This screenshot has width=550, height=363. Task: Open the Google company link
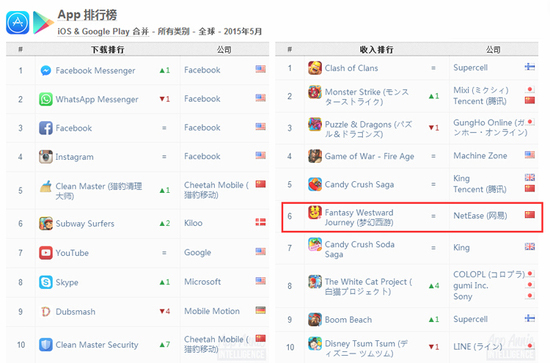coord(197,253)
